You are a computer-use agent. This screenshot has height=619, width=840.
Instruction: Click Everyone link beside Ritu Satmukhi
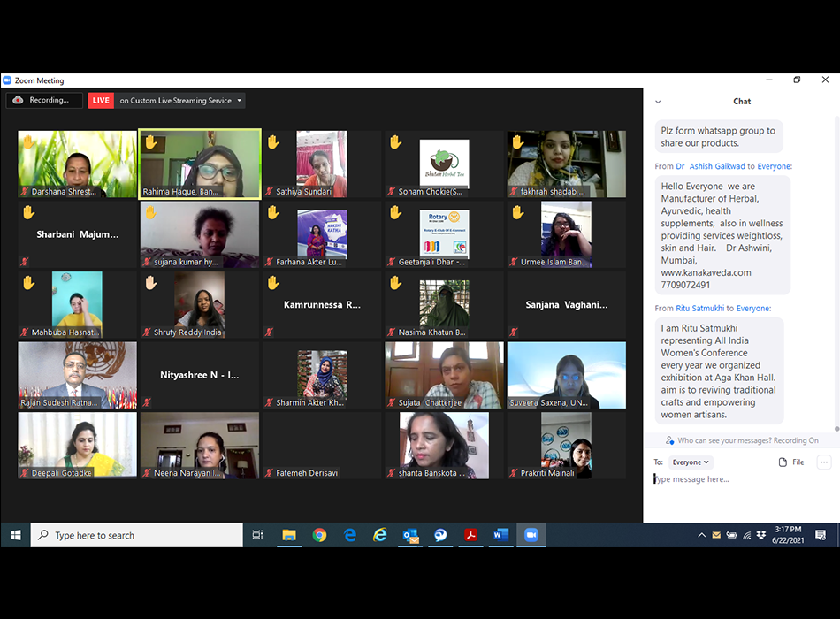(753, 308)
